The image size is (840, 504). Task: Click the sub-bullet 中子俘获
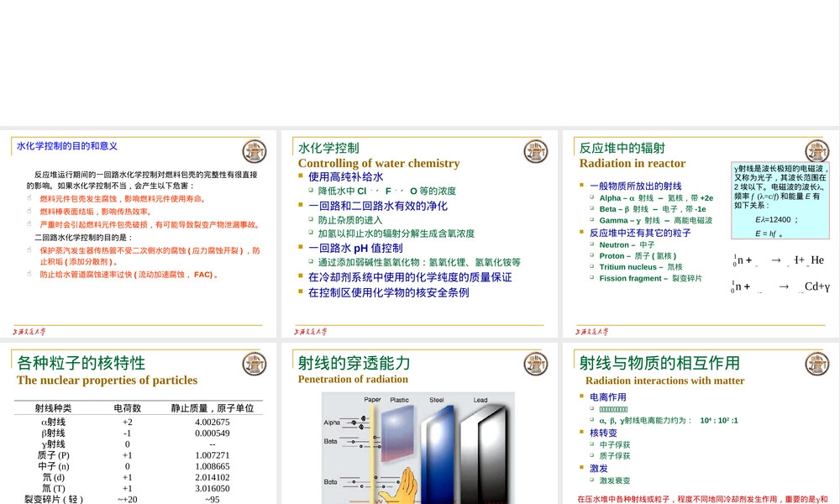[615, 445]
